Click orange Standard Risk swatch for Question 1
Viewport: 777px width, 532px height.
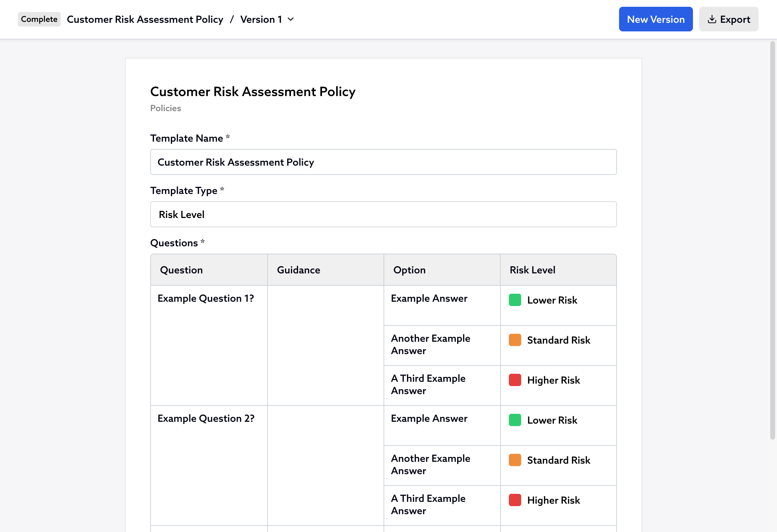tap(514, 340)
